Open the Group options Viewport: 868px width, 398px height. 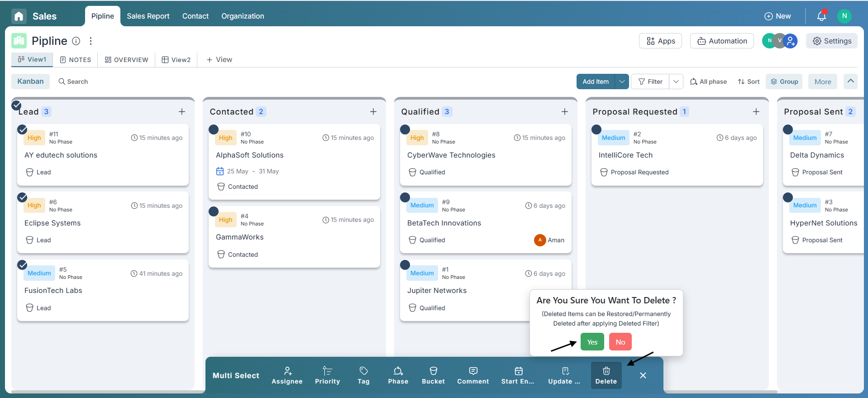pos(784,82)
